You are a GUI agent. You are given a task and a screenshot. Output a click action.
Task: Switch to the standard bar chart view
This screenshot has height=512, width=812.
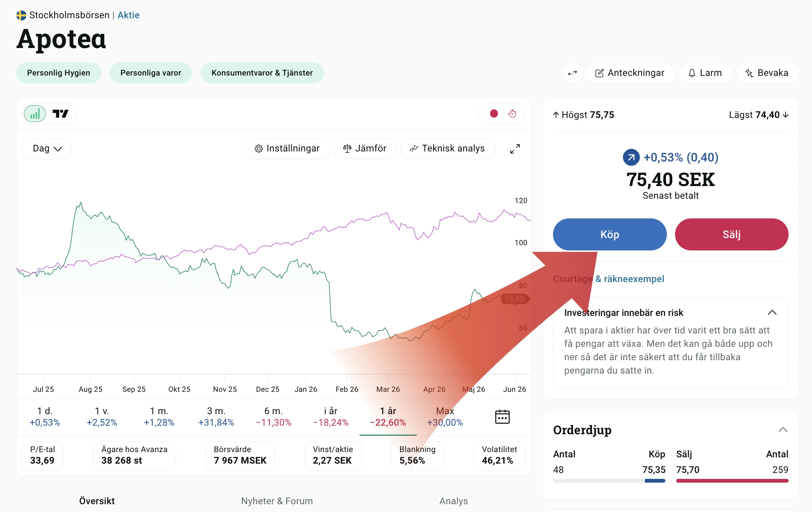35,114
